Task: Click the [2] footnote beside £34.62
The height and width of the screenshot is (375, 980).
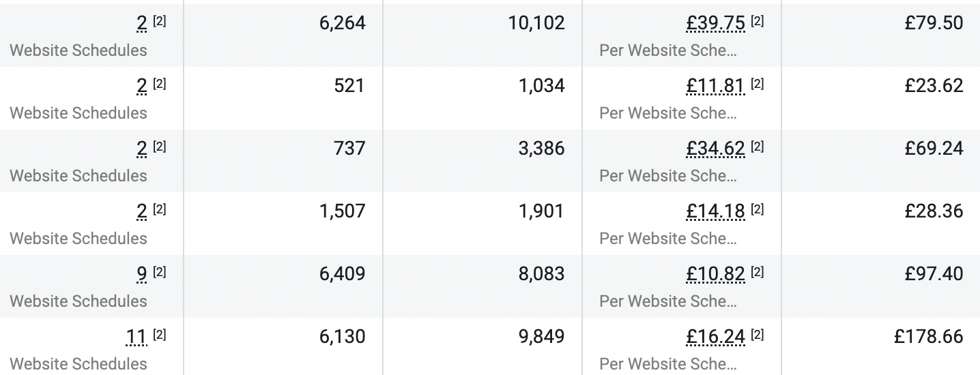Action: click(758, 147)
